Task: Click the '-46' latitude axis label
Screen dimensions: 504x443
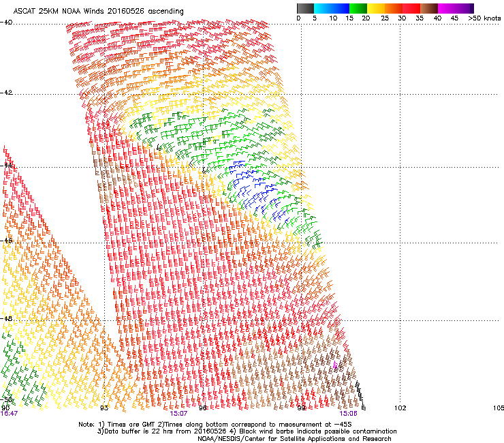Action: 6,241
